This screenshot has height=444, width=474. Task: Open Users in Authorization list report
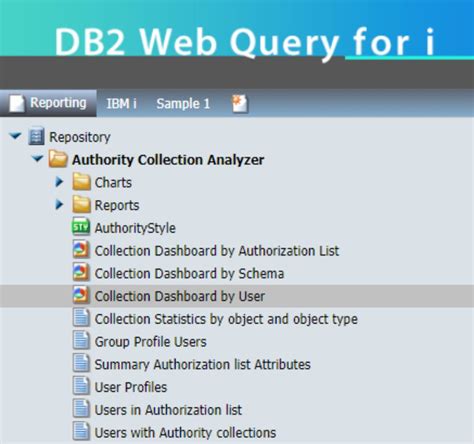[168, 410]
